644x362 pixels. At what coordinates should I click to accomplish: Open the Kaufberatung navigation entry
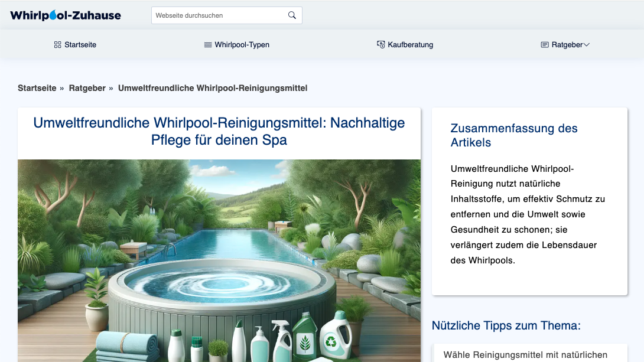[410, 44]
